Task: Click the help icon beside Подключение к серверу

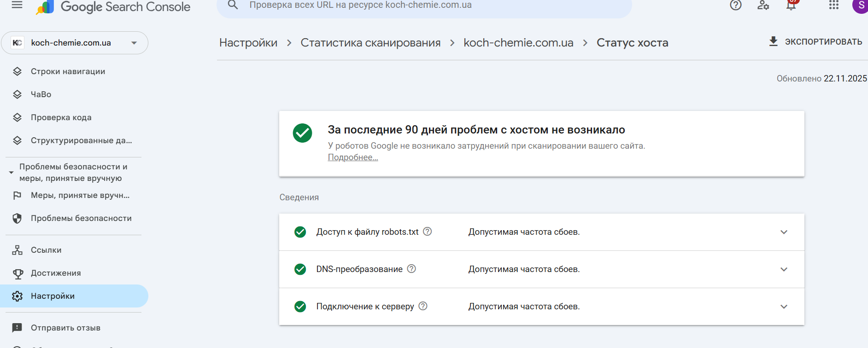Action: pos(423,306)
